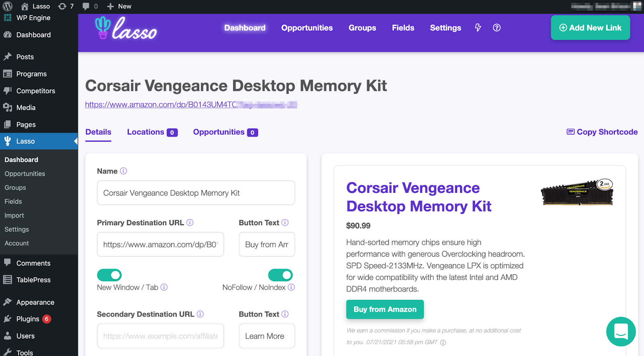Click the WordPress logo icon in admin bar
The image size is (644, 356).
click(x=8, y=6)
